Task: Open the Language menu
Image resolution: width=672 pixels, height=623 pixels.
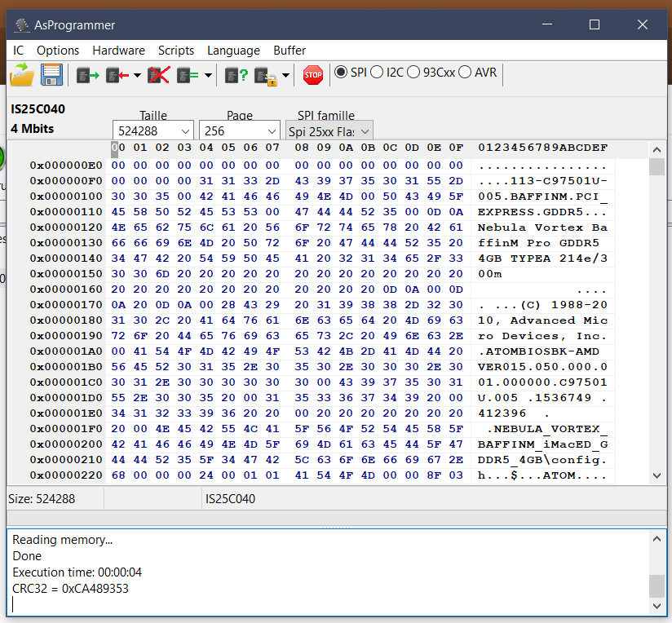Action: [233, 51]
